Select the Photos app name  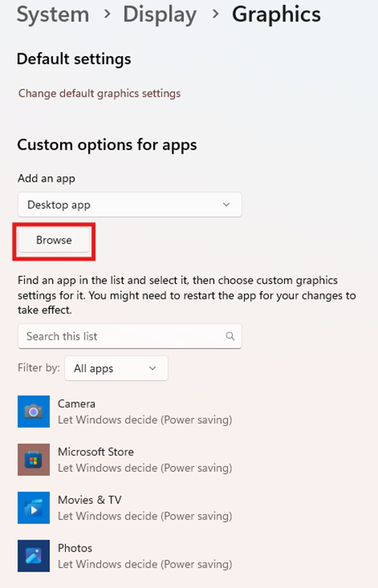[75, 548]
